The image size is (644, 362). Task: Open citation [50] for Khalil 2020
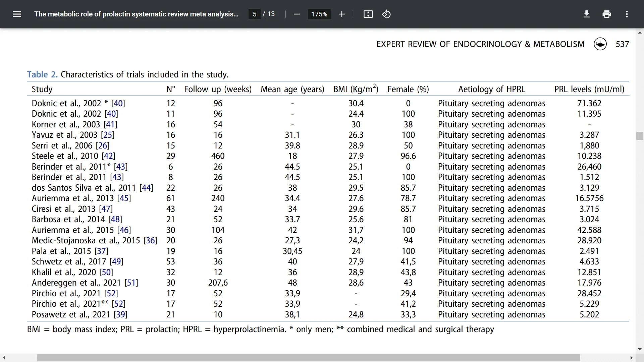click(106, 272)
